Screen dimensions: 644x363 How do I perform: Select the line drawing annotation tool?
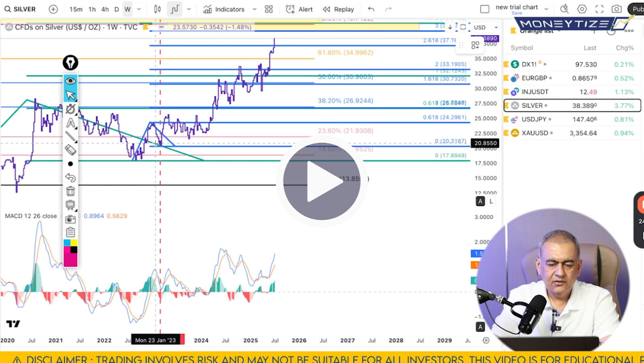pyautogui.click(x=70, y=137)
